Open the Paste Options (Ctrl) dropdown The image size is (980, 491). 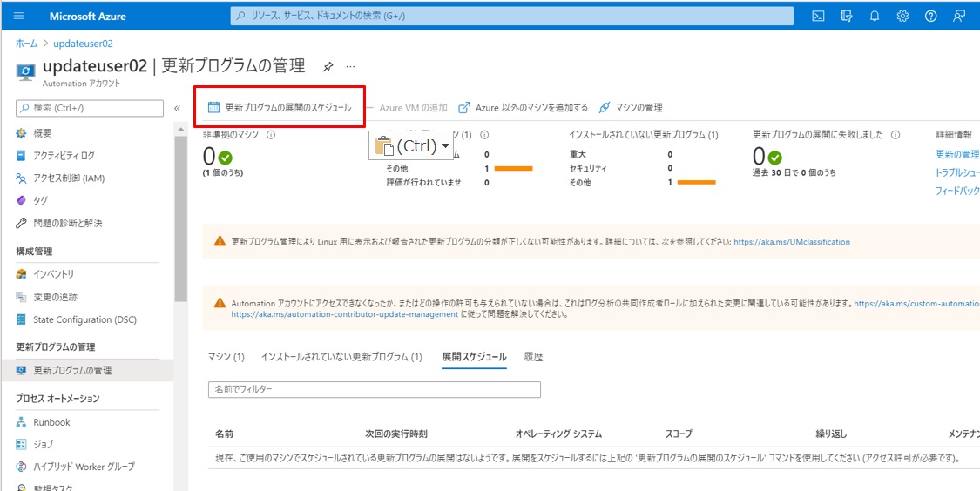pyautogui.click(x=413, y=146)
